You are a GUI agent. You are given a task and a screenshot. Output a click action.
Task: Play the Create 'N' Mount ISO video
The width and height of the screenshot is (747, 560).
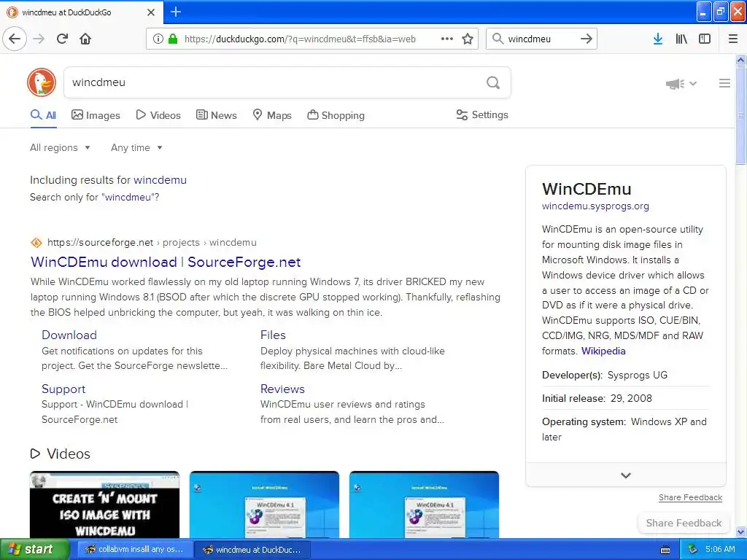pos(105,505)
